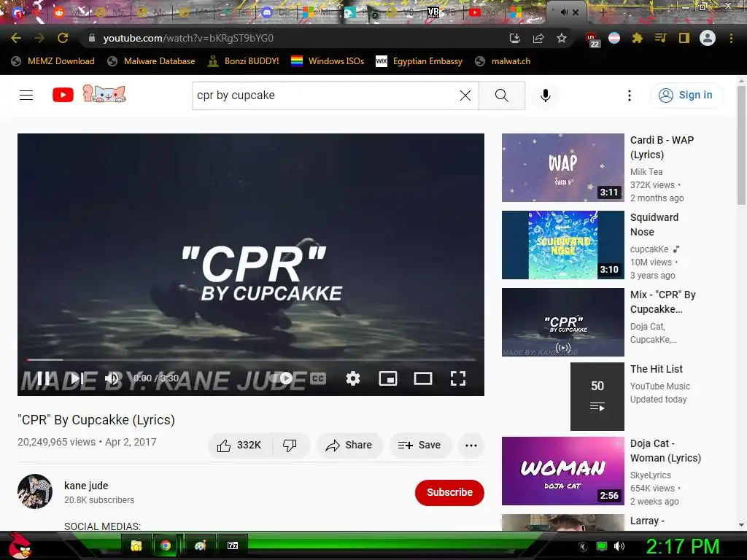Open the Angry Birds start button
The width and height of the screenshot is (747, 560).
click(19, 545)
